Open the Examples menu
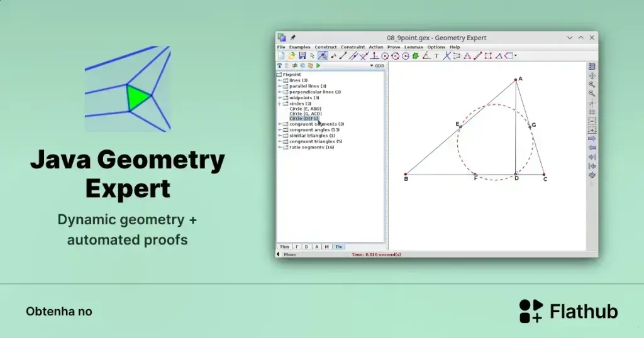The image size is (644, 338). click(x=299, y=47)
